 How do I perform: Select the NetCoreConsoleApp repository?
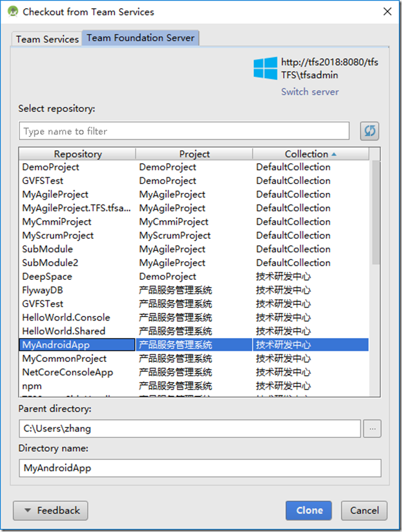pyautogui.click(x=194, y=372)
